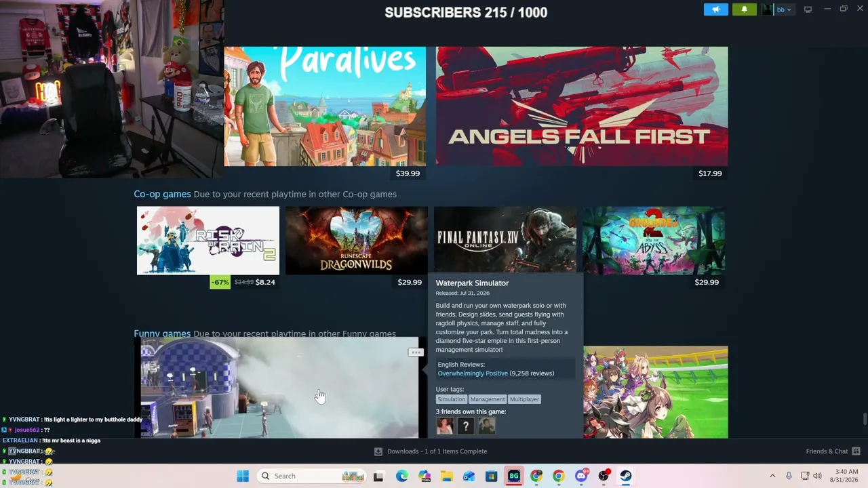Click the first friend avatar in tooltip
Screen dimensions: 868x488
[445, 426]
